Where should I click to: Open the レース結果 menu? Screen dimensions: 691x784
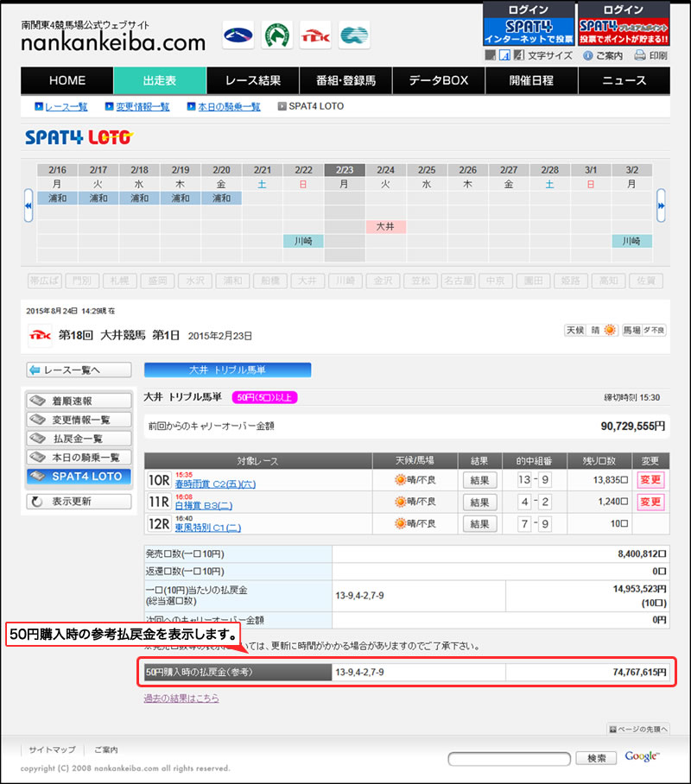(253, 80)
